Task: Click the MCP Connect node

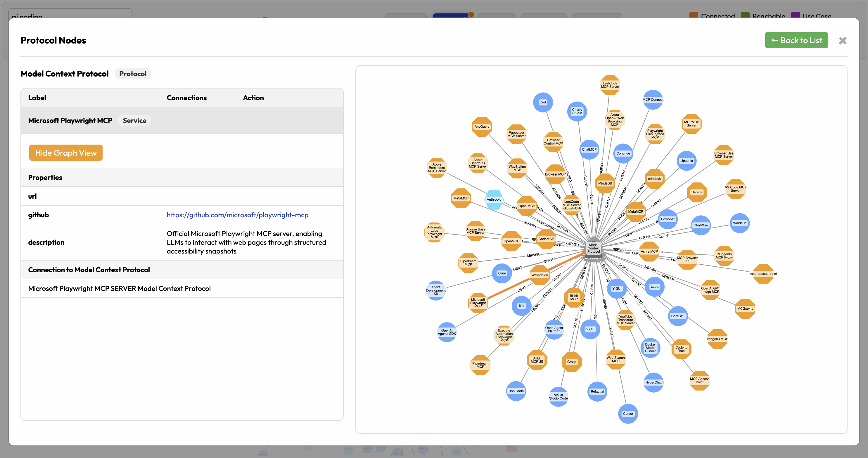Action: point(653,100)
